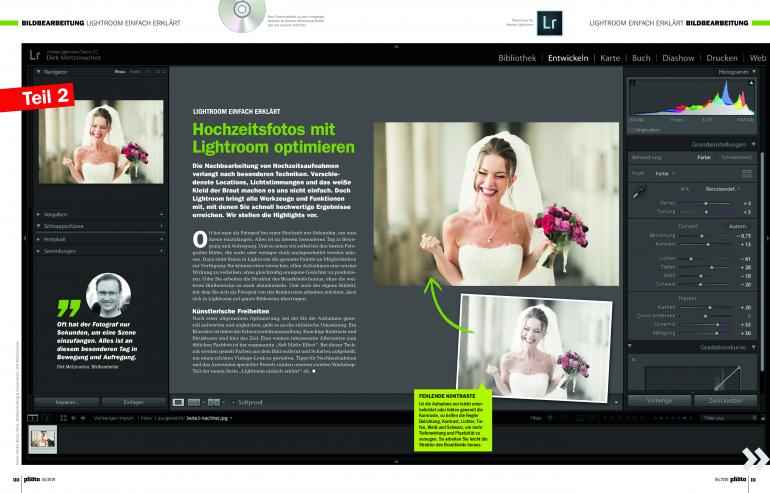Click the Vorherige button
The width and height of the screenshot is (770, 493).
tap(659, 401)
